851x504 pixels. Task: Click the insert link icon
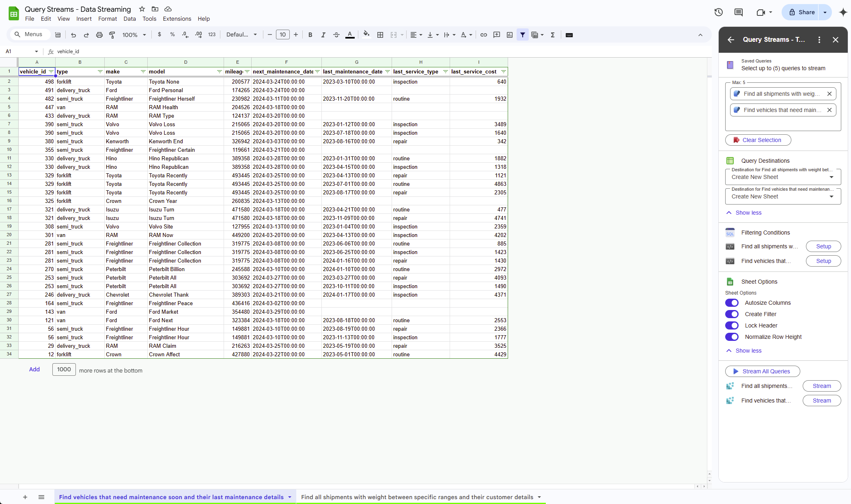(483, 35)
